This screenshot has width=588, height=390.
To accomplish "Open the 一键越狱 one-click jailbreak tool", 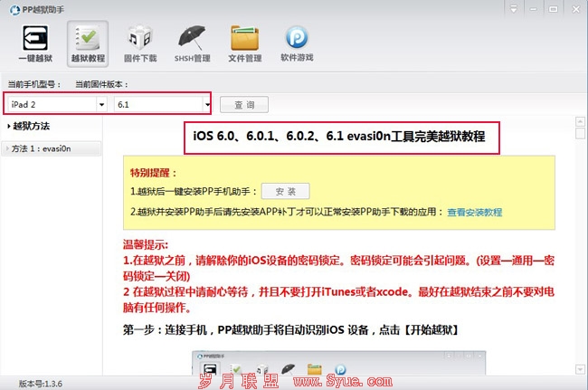I will (35, 43).
